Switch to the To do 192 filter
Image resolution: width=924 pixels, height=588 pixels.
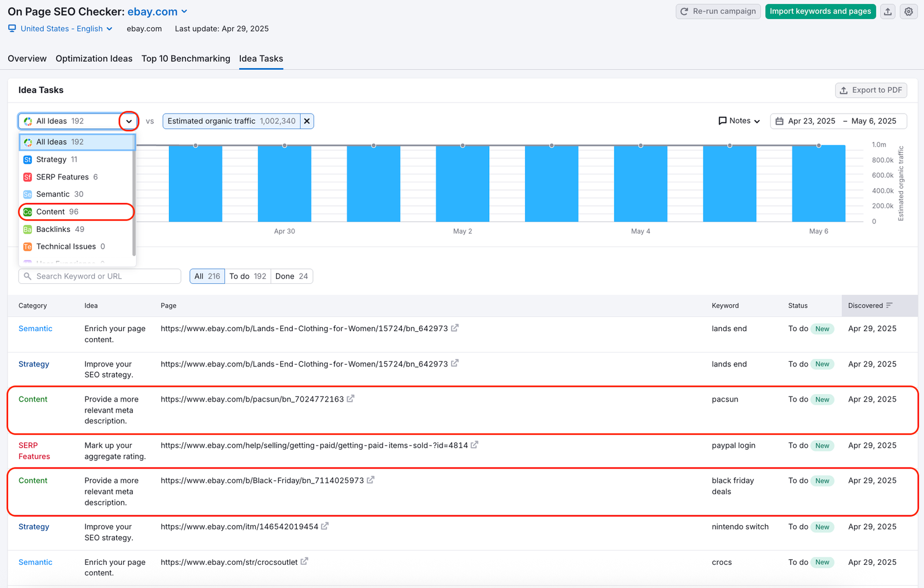coord(248,276)
